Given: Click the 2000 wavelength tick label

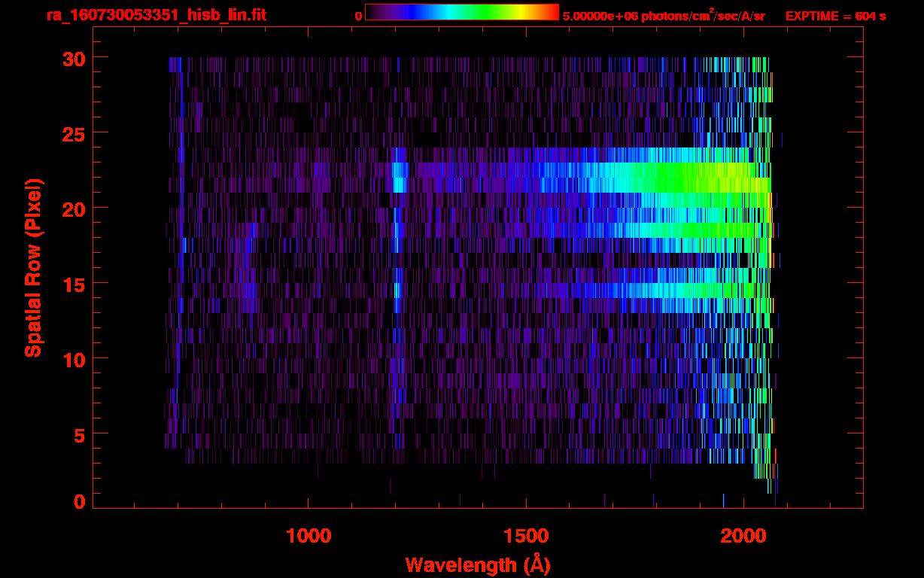Looking at the screenshot, I should tap(743, 536).
